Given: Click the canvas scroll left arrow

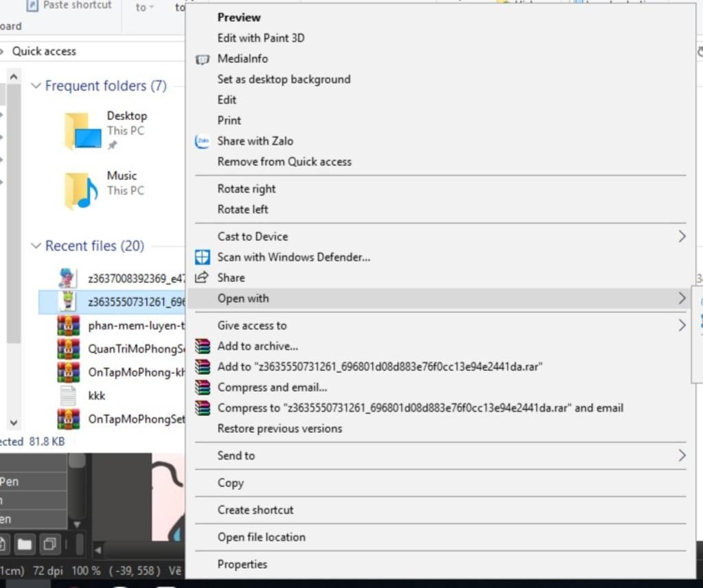Looking at the screenshot, I should [x=97, y=550].
